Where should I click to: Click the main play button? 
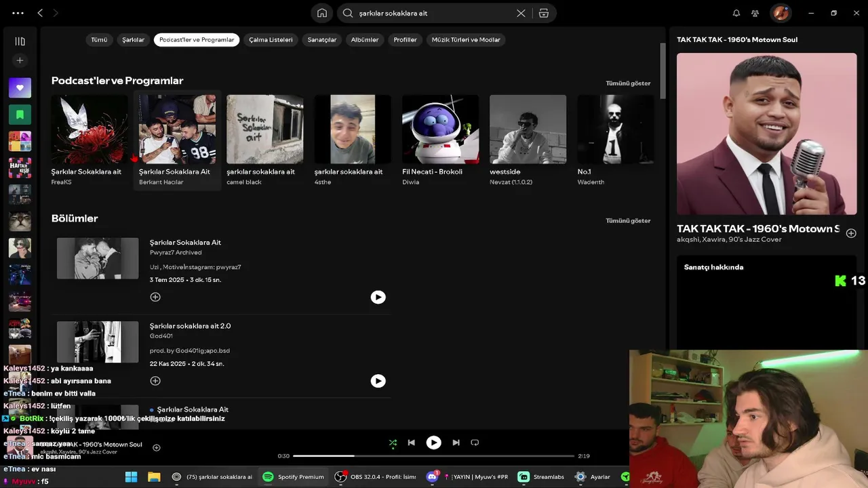click(433, 443)
